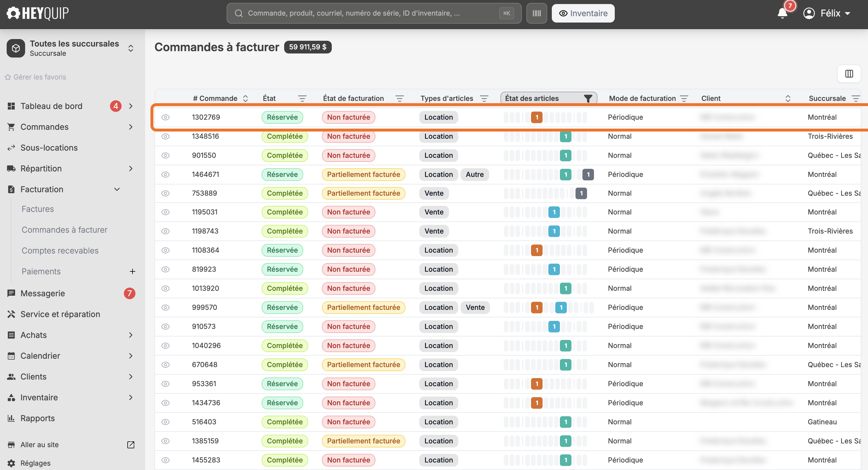Open Commandes à facturer submenu item

(64, 230)
